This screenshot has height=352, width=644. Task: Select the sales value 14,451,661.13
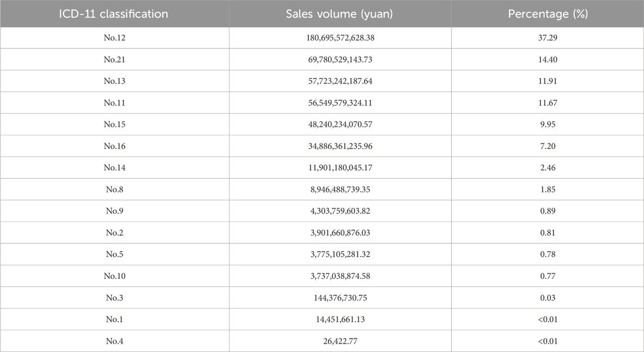(340, 319)
